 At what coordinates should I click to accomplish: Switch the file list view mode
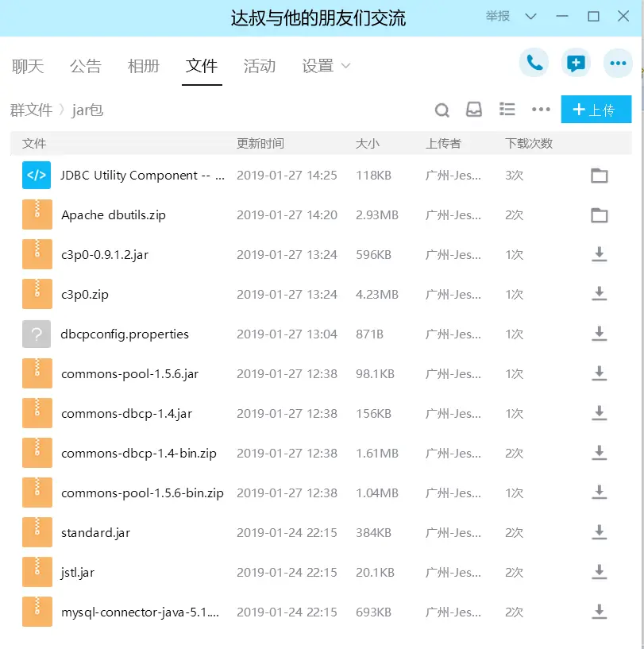[507, 110]
